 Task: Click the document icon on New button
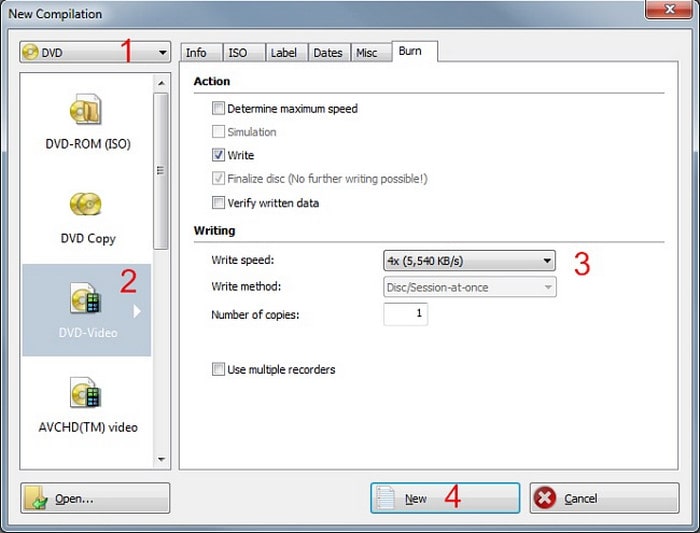386,498
